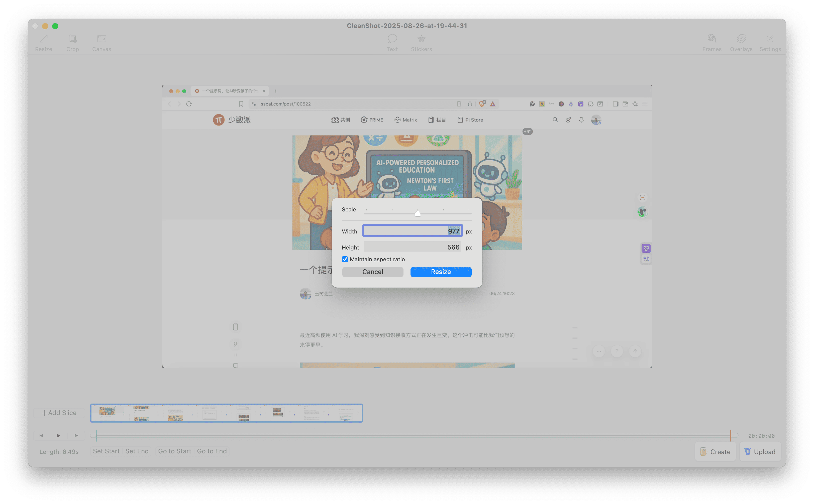This screenshot has width=814, height=504.
Task: Click Go to End button
Action: (212, 451)
